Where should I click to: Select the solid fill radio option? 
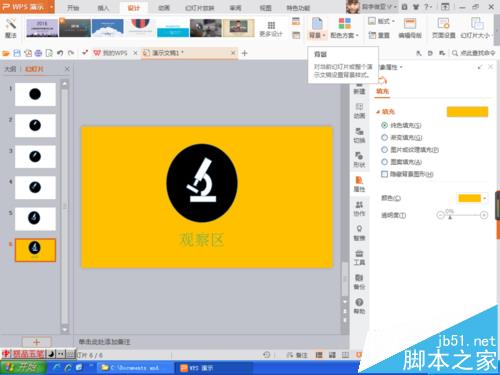click(x=384, y=125)
